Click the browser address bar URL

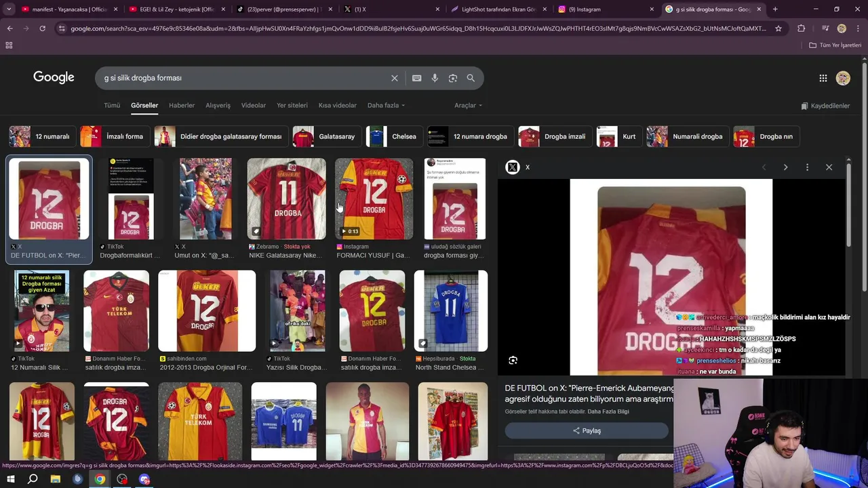(418, 28)
